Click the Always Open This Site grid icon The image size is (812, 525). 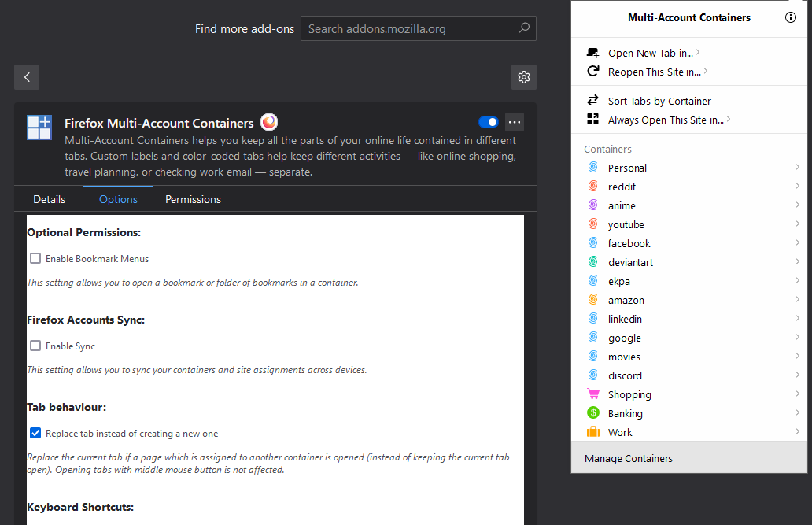coord(592,119)
